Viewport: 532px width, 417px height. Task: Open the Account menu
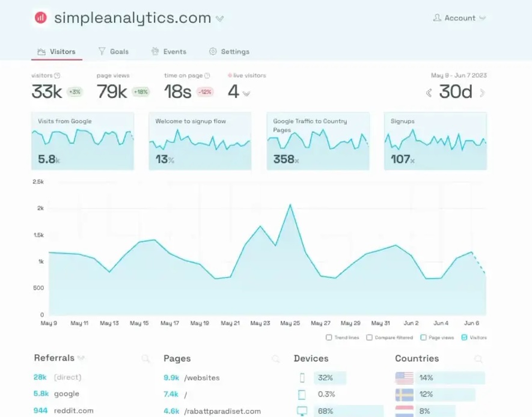pos(459,18)
